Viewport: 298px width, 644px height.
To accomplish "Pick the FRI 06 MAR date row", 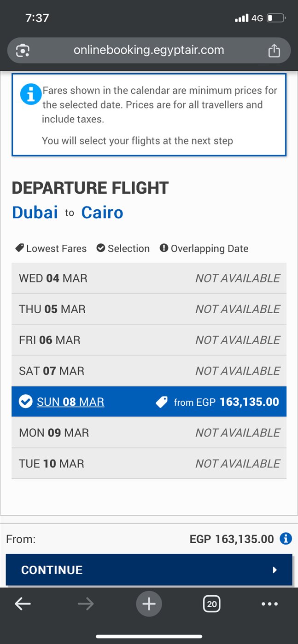I will [x=149, y=340].
